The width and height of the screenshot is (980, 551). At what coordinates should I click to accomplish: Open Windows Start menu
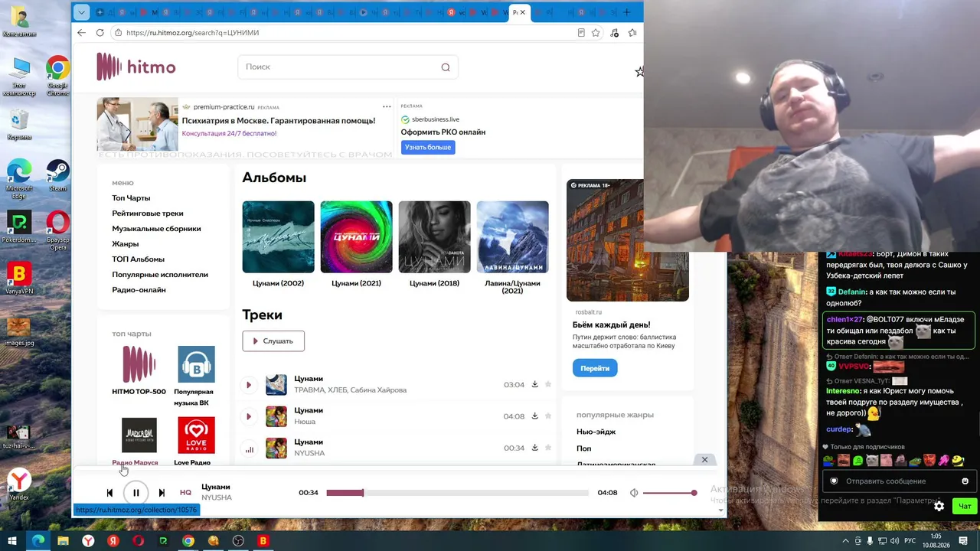[12, 541]
